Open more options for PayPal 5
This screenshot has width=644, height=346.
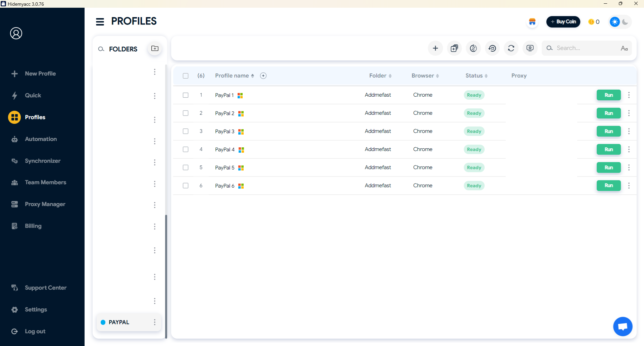click(629, 167)
